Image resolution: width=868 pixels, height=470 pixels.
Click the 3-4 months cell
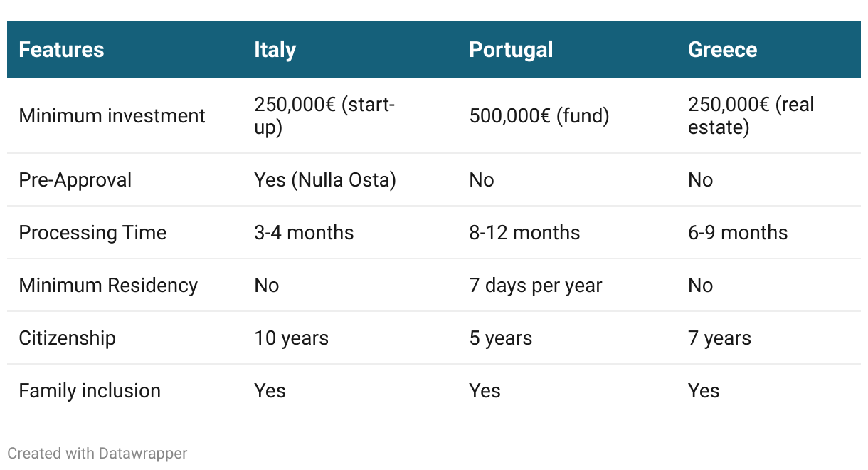[304, 233]
